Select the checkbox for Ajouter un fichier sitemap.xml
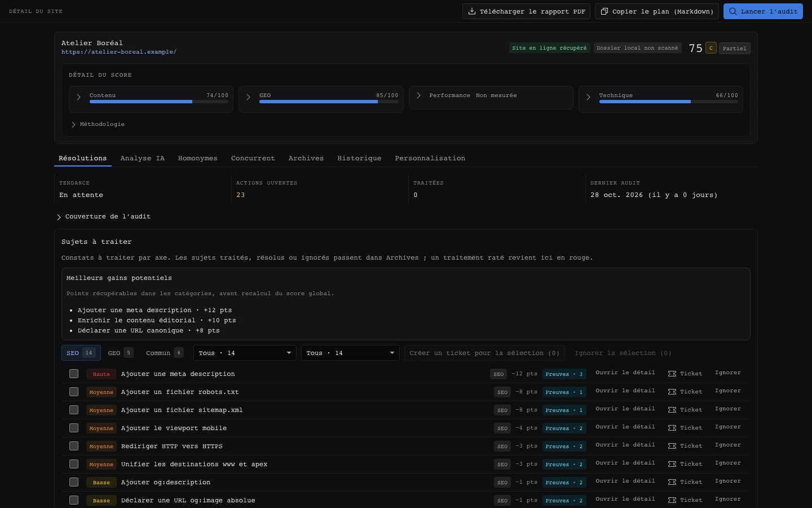 [x=74, y=410]
